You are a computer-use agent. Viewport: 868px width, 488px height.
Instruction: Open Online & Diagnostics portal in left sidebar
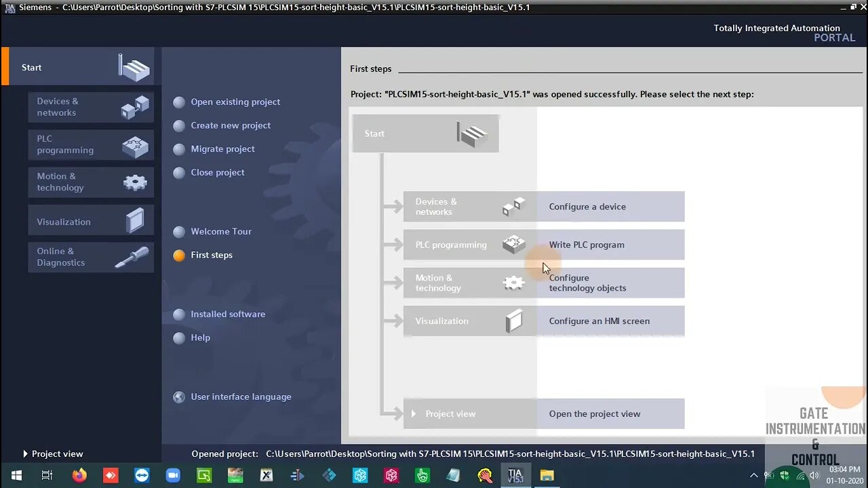pos(91,258)
